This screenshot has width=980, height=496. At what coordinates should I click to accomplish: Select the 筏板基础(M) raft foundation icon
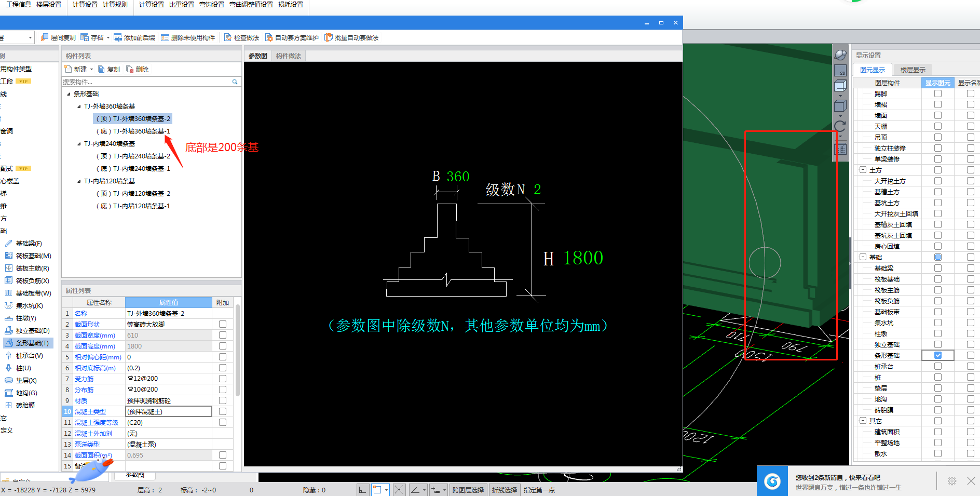pos(9,256)
